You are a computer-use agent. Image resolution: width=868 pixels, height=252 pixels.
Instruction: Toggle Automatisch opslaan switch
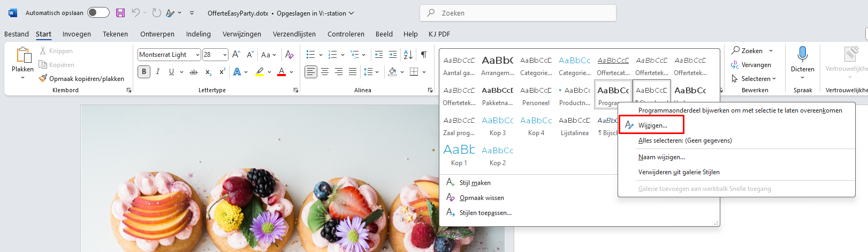click(x=98, y=13)
